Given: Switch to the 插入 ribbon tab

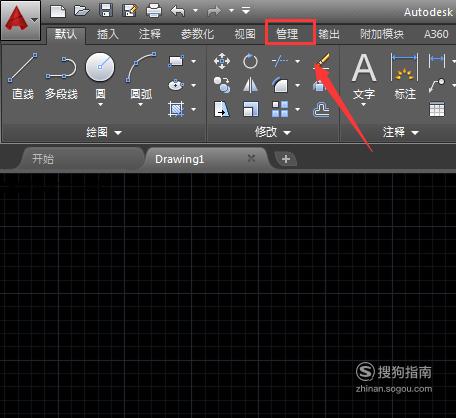Looking at the screenshot, I should (x=108, y=34).
